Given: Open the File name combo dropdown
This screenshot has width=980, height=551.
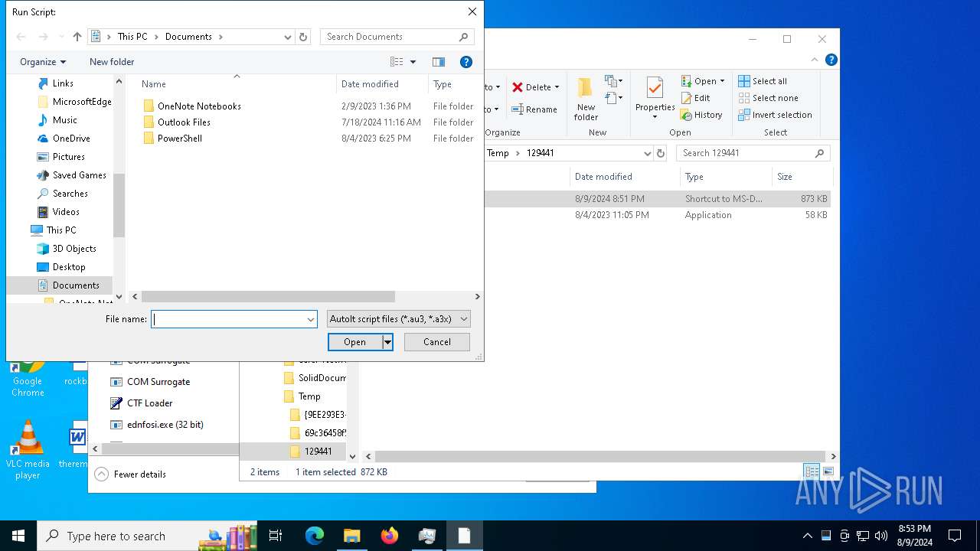Looking at the screenshot, I should [x=311, y=319].
